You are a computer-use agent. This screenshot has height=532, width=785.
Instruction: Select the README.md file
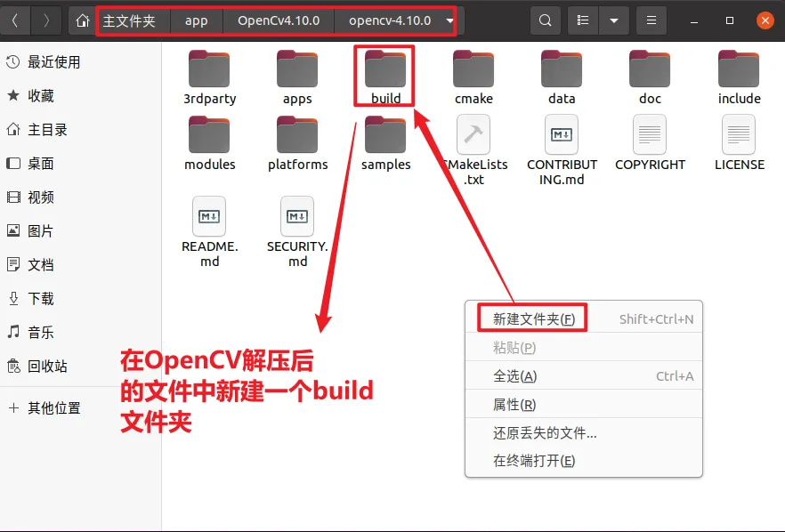point(209,232)
